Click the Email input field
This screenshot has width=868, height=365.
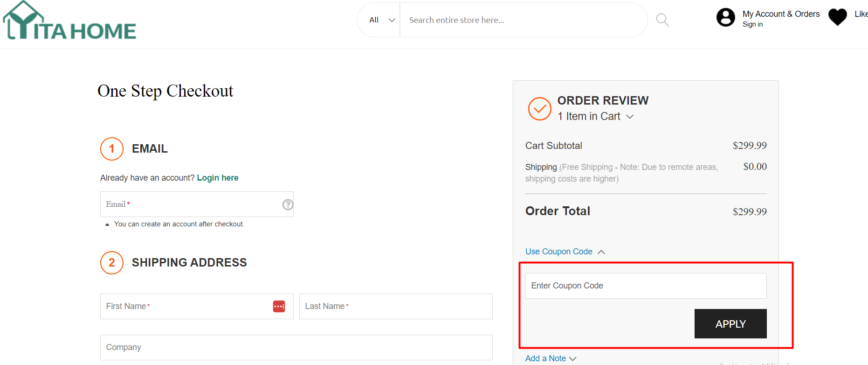pos(197,204)
